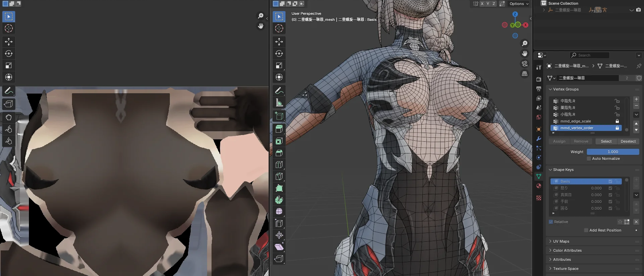
Task: Toggle camera view in 3D viewport
Action: click(x=524, y=64)
